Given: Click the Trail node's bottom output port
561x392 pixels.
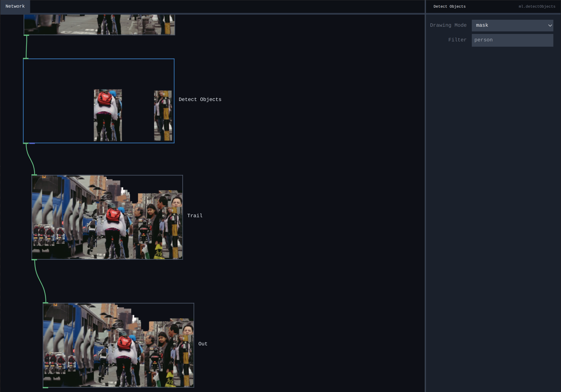Looking at the screenshot, I should coord(34,259).
